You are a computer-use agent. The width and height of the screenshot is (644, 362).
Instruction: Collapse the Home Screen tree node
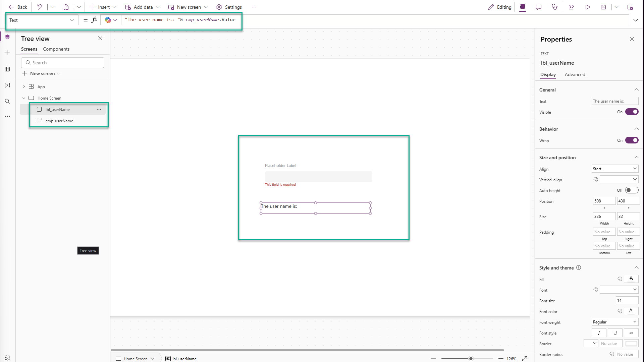point(24,98)
